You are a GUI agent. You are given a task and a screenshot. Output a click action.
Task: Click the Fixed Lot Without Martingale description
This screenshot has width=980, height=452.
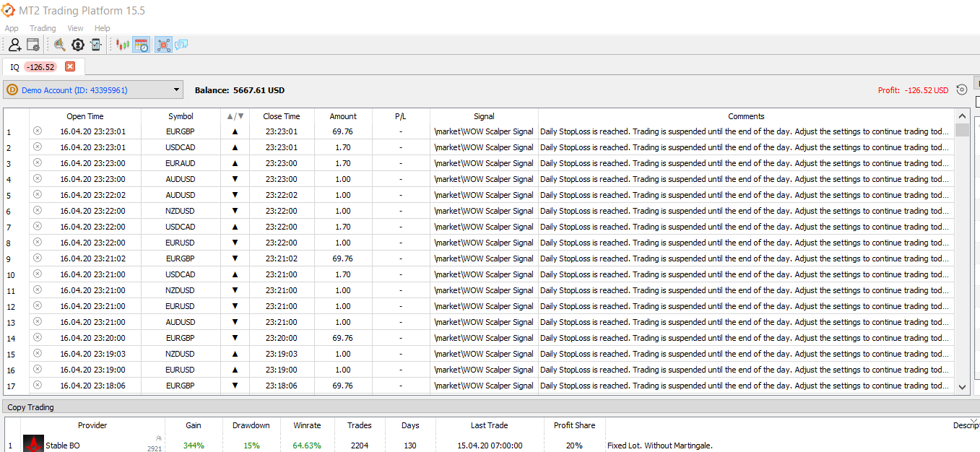pos(660,446)
